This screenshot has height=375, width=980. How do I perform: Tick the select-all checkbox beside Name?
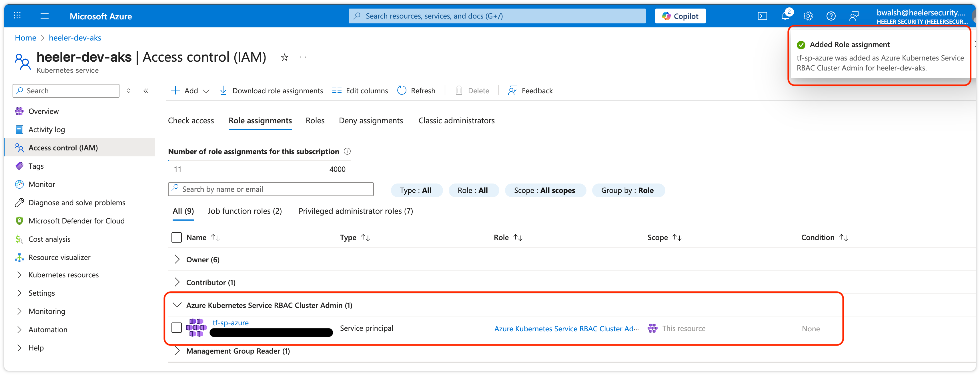177,237
